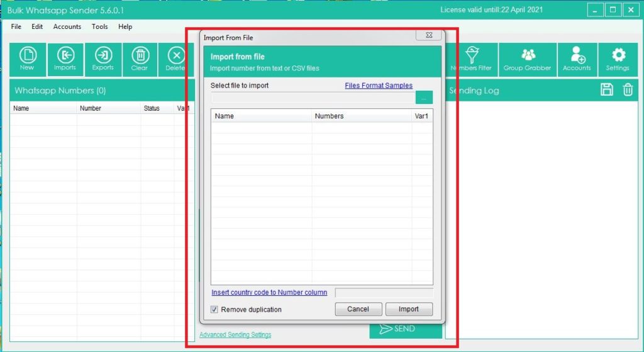Click the Name column header in dialog
Viewport: 644px width, 352px height.
pyautogui.click(x=262, y=116)
